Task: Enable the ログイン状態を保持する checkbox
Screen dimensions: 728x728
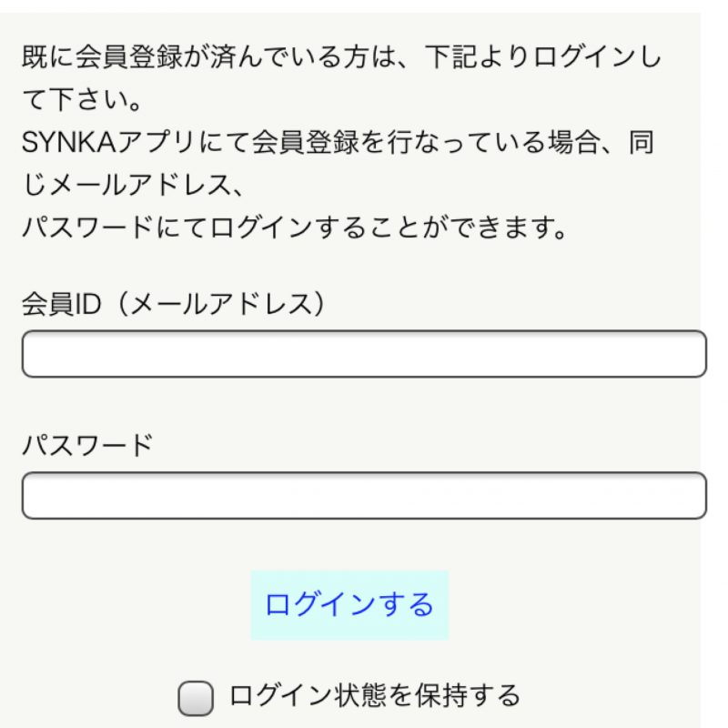Action: (x=196, y=699)
